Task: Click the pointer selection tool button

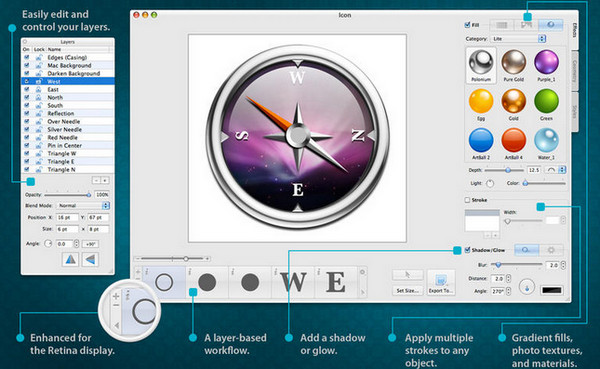Action: point(408,275)
